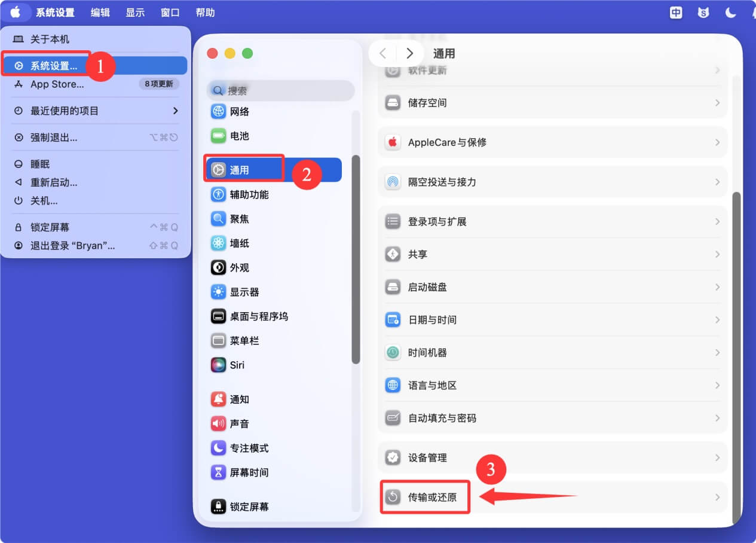Choose 系统设置… from Apple menu

[x=54, y=66]
